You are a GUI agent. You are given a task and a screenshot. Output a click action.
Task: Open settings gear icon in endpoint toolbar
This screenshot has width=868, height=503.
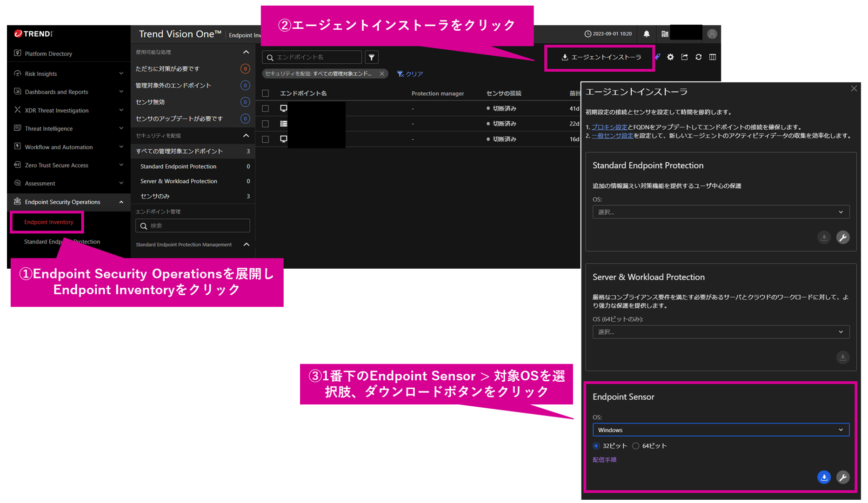(670, 57)
